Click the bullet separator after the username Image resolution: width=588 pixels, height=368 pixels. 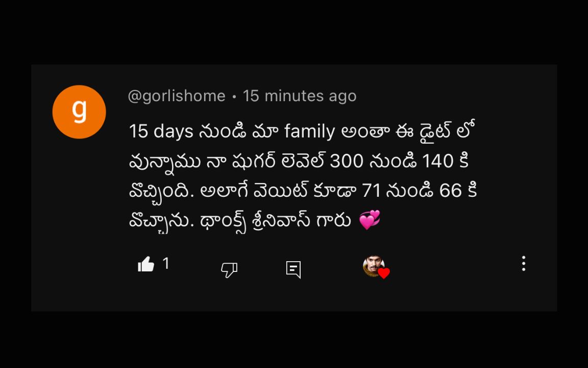(x=234, y=97)
